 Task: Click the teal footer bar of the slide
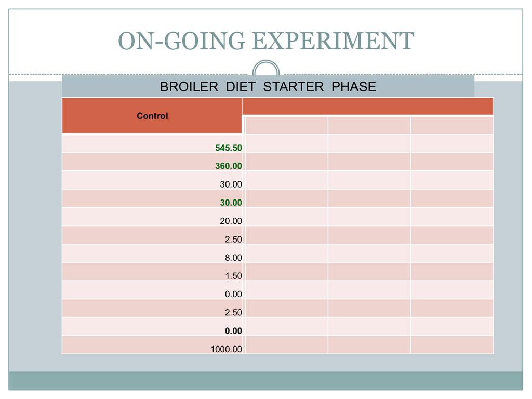tap(265, 380)
